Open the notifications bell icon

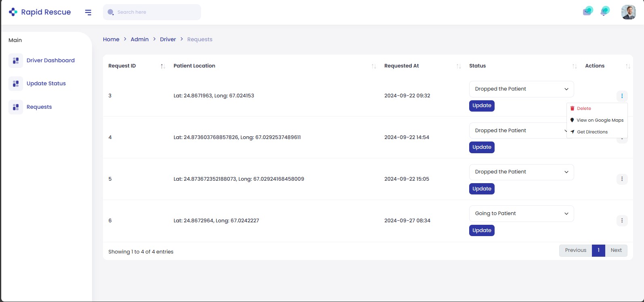(604, 12)
